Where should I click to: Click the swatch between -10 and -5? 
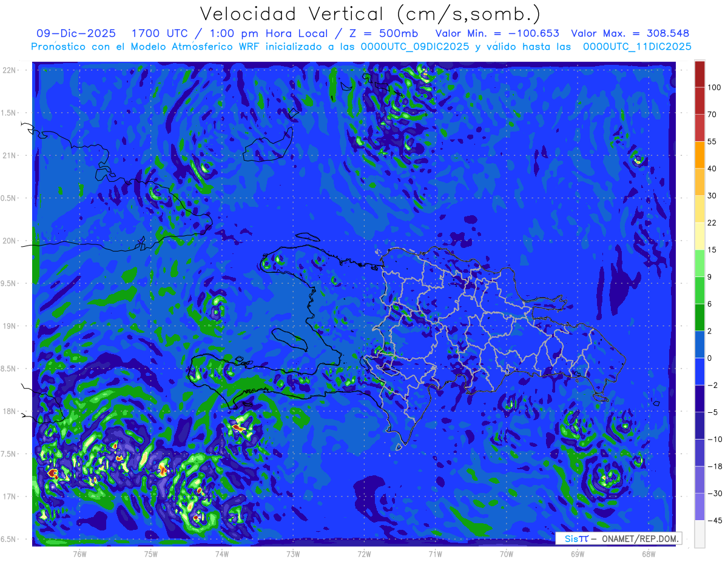[699, 426]
